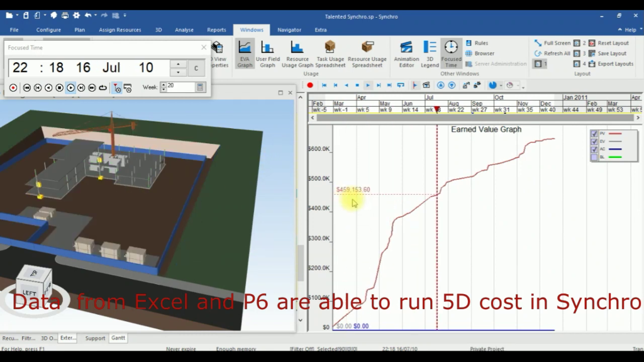Viewport: 644px width, 362px height.
Task: Collapse the ribbon using the chevron near Help
Action: (619, 30)
